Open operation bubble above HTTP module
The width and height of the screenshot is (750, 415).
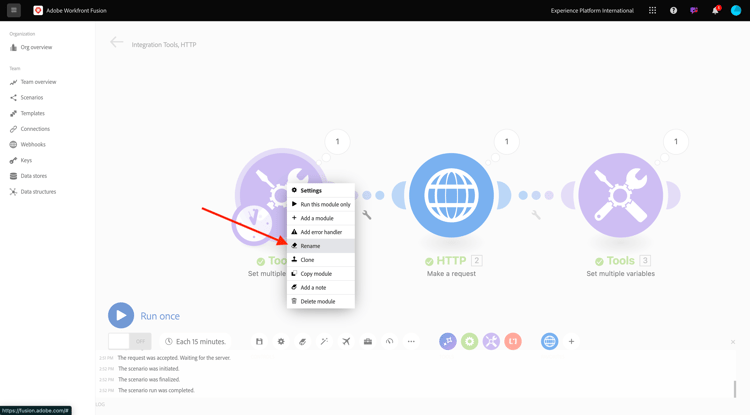pyautogui.click(x=507, y=142)
